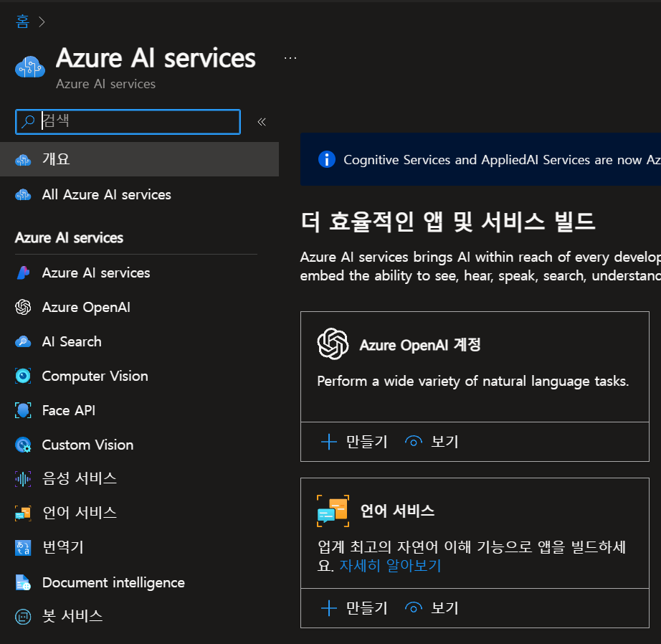Viewport: 661px width, 644px height.
Task: Click the 개요 cloud icon
Action: tap(23, 160)
